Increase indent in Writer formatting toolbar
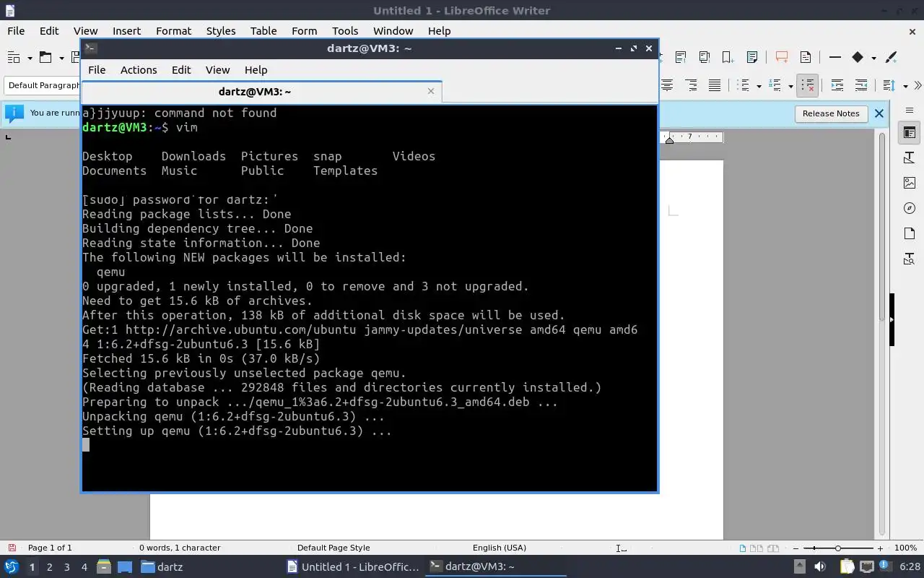 837,85
